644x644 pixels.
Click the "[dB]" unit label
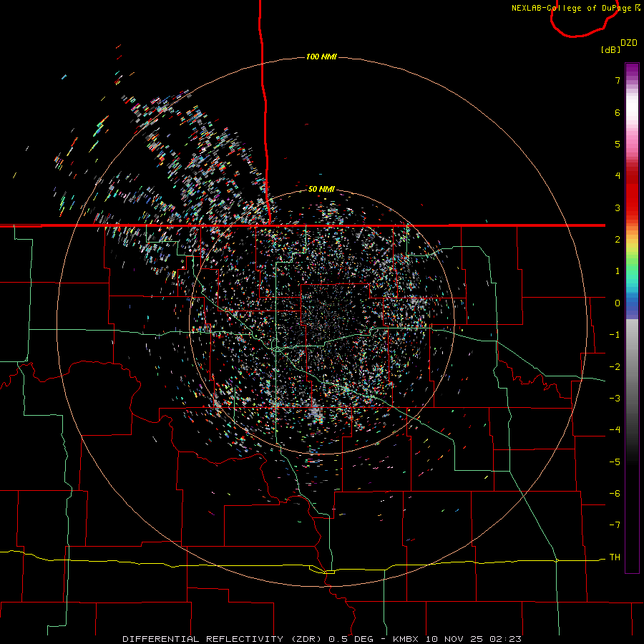tap(610, 49)
